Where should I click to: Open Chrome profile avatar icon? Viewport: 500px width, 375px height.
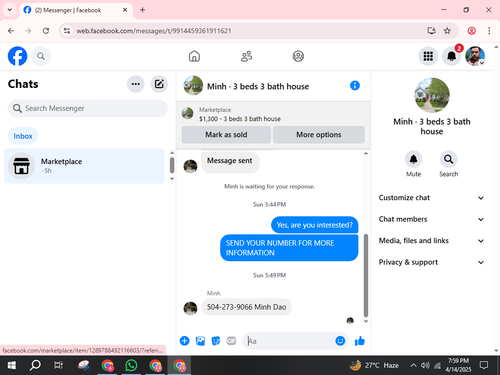pos(471,31)
